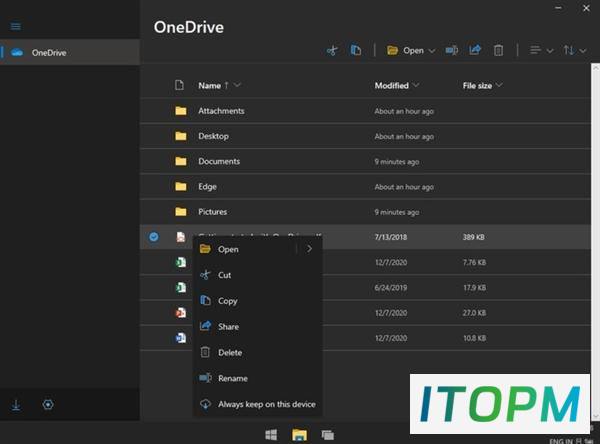This screenshot has height=444, width=600.
Task: Click the Cut scissors icon in toolbar
Action: tap(332, 50)
